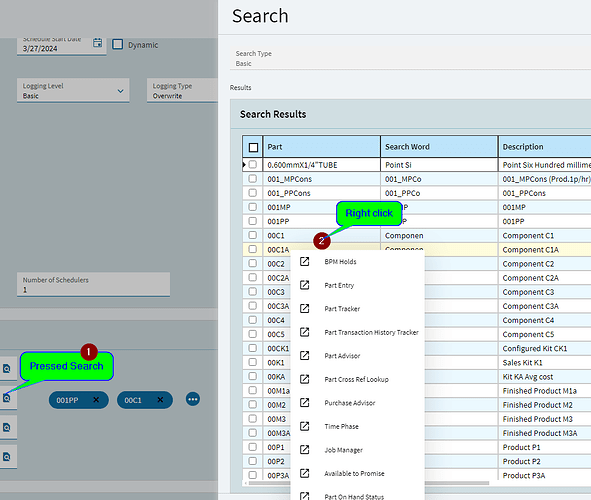Sort by the Search Word column header

tap(439, 147)
